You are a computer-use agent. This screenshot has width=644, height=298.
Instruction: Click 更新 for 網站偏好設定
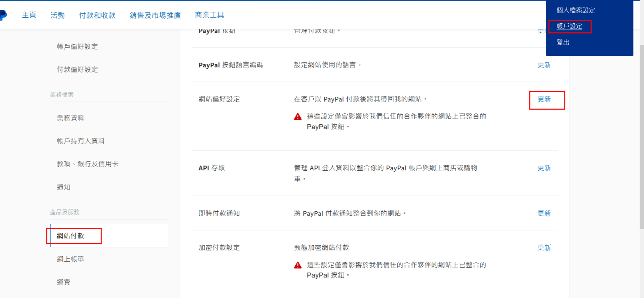click(x=544, y=99)
